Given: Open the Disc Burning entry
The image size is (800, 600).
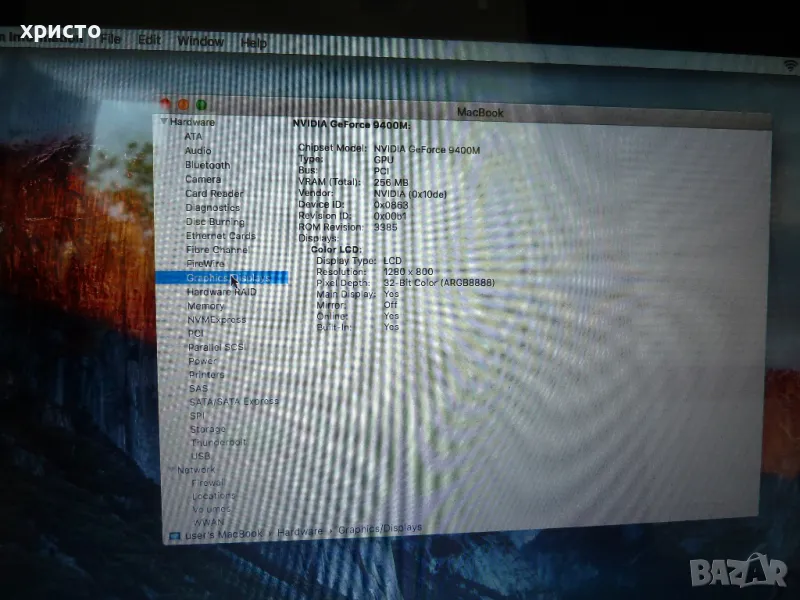Looking at the screenshot, I should pos(215,221).
